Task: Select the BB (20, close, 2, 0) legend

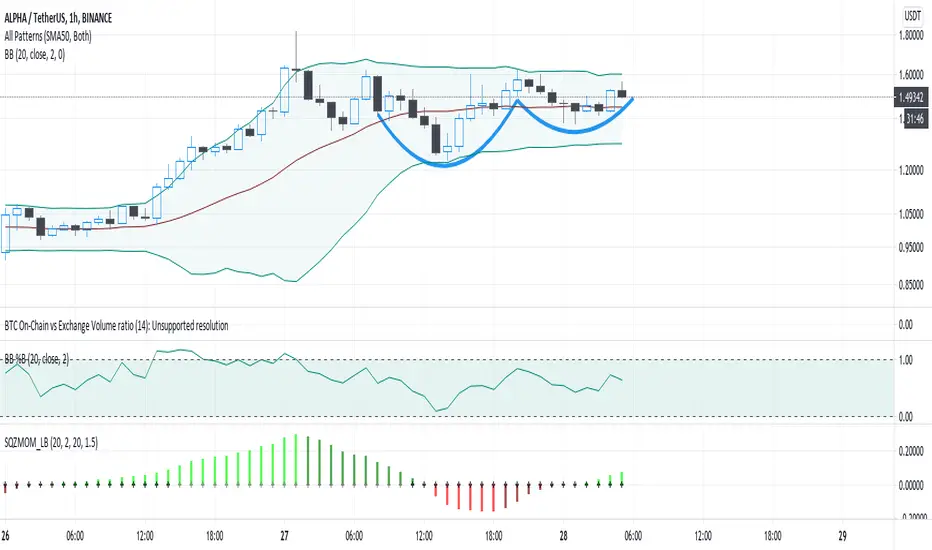Action: click(x=34, y=55)
